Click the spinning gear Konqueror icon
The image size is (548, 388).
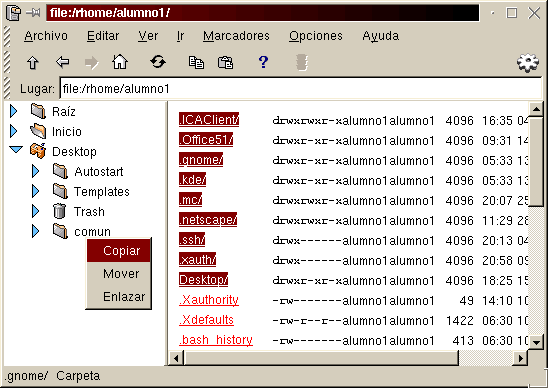pyautogui.click(x=528, y=63)
